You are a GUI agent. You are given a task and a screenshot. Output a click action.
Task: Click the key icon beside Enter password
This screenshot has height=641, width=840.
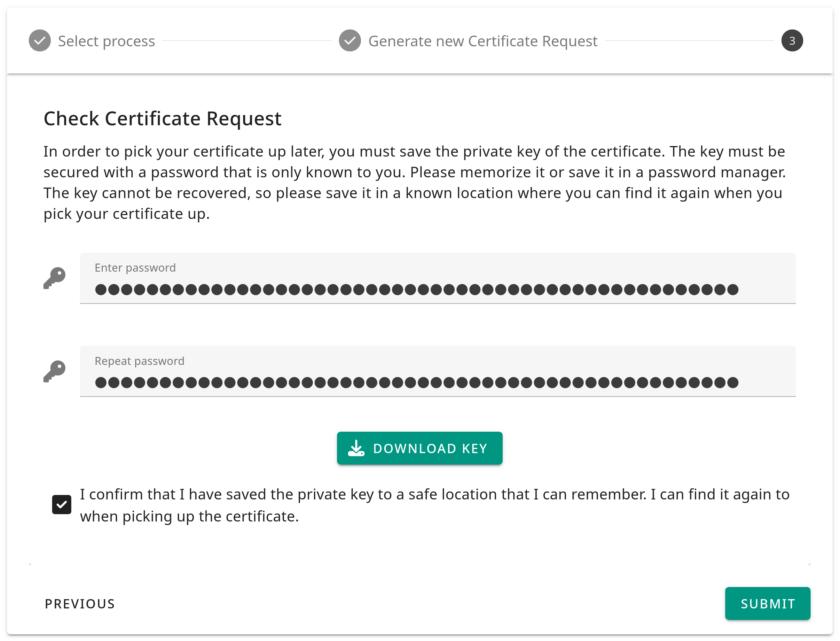54,278
